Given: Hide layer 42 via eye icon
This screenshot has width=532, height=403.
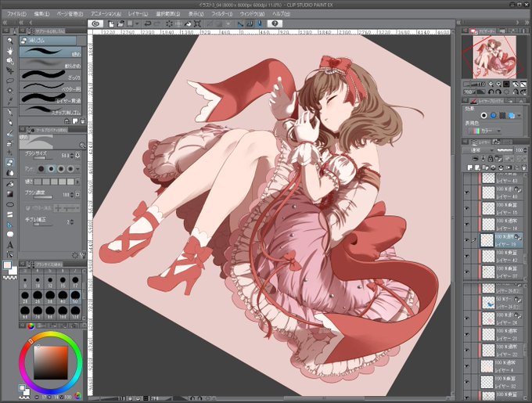Looking at the screenshot, I should point(467,256).
